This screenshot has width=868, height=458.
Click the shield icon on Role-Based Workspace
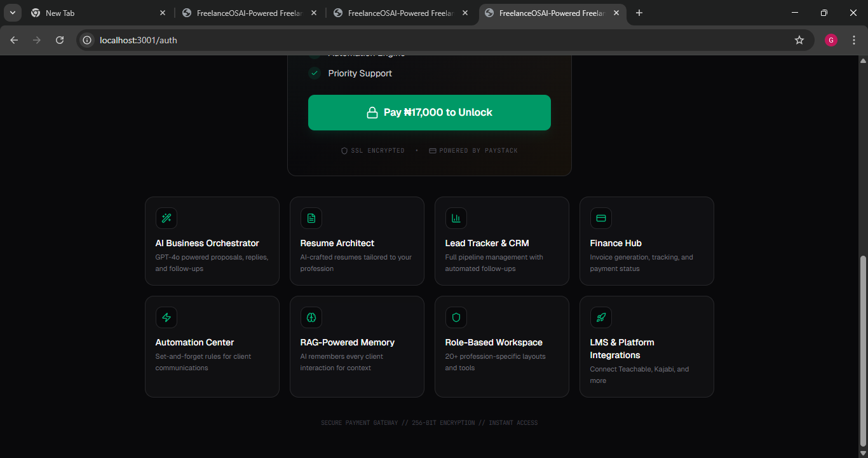[x=456, y=317]
